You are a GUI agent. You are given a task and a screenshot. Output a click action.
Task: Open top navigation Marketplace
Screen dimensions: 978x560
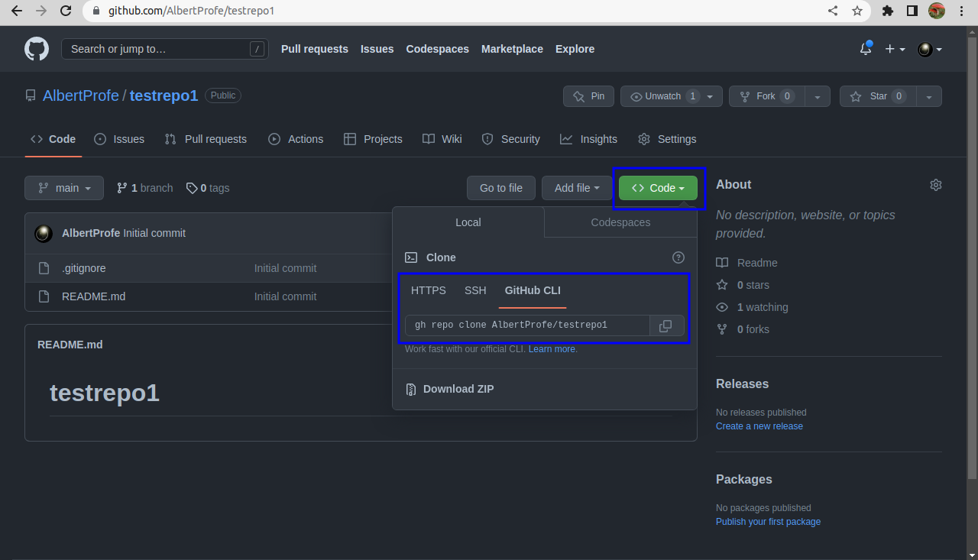click(x=512, y=49)
